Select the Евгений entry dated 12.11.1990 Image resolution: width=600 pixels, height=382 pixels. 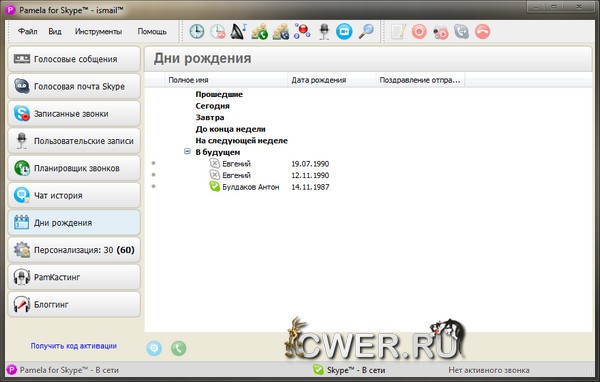(236, 175)
